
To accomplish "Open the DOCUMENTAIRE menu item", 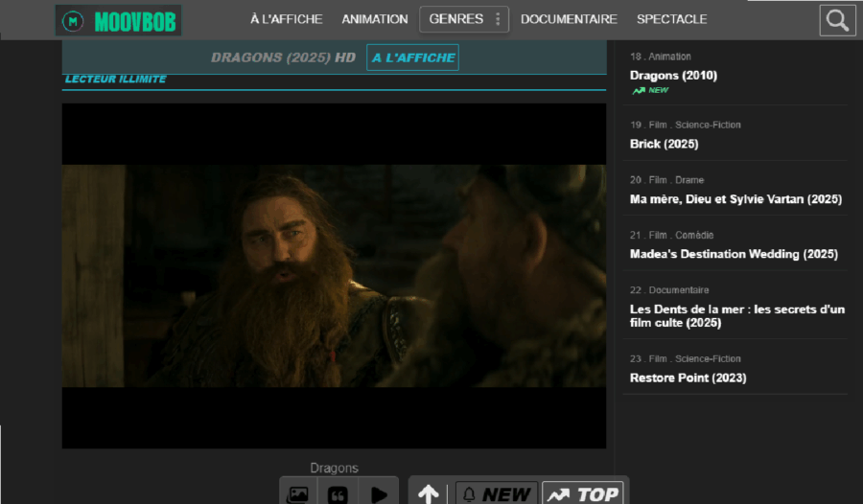I will pyautogui.click(x=569, y=19).
